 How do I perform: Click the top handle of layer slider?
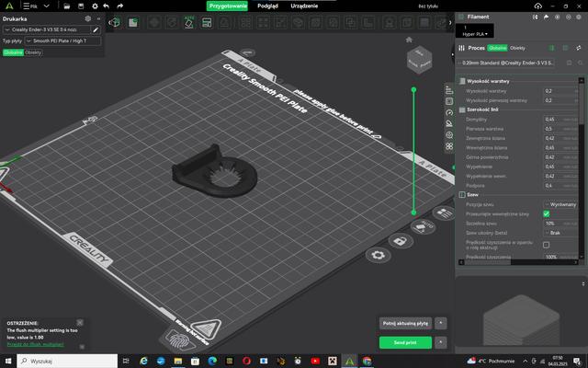coord(413,90)
